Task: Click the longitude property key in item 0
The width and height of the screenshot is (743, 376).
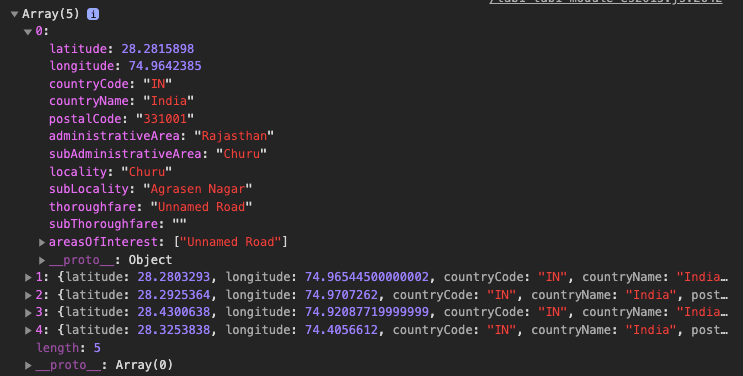Action: click(82, 66)
